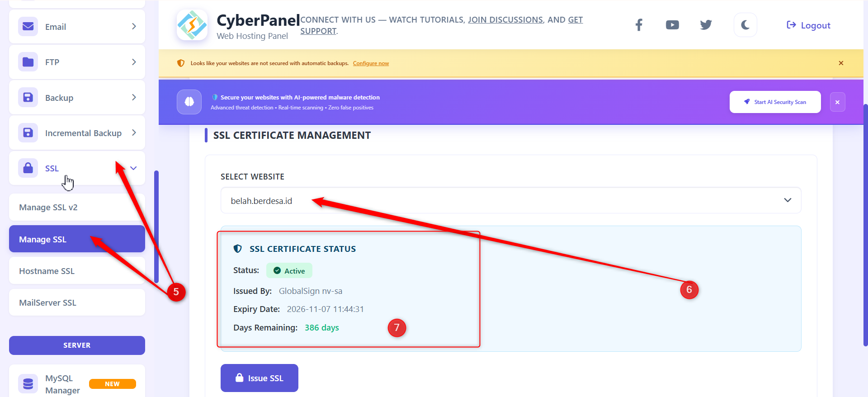Collapse the SSL menu chevron
This screenshot has height=397, width=868.
tap(133, 168)
